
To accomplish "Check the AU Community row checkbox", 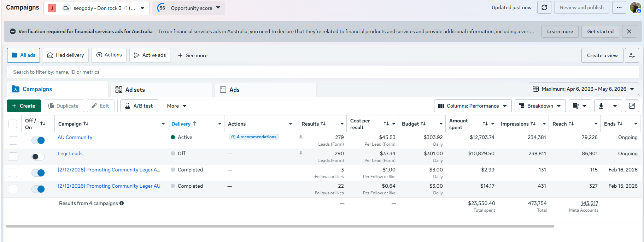I will [13, 140].
